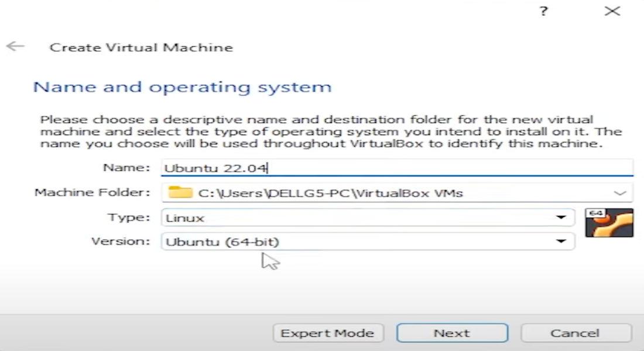Screen dimensions: 644x351
Task: Click the Machine Folder yellow folder icon
Action: point(180,192)
